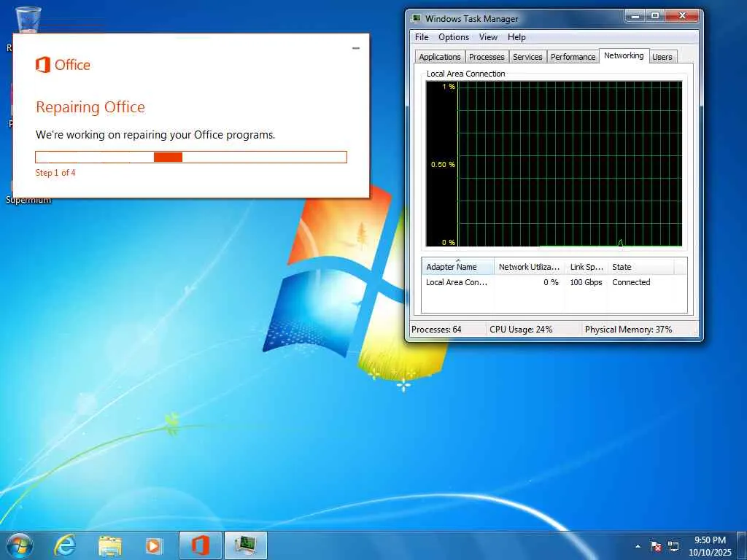Screen dimensions: 747x560
Task: Click the Office repair progress bar
Action: (x=191, y=157)
